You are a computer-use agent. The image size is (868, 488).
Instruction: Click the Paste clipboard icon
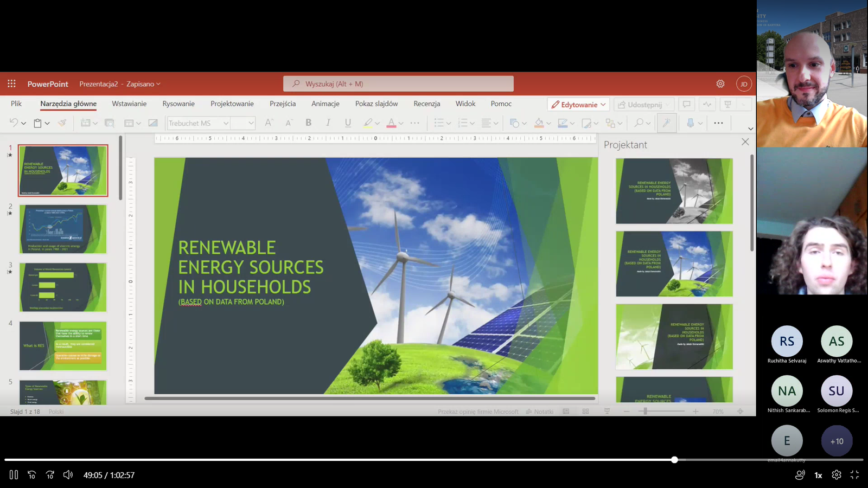37,123
